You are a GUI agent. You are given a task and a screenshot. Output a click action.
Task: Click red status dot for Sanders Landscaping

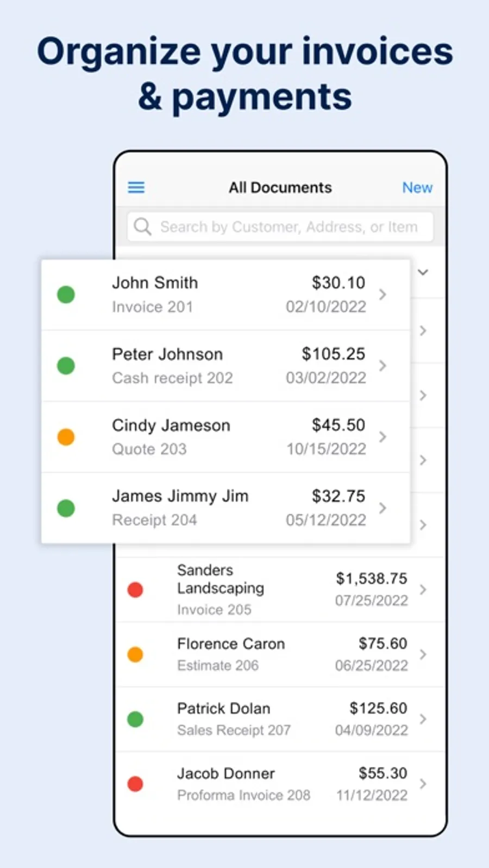(135, 589)
